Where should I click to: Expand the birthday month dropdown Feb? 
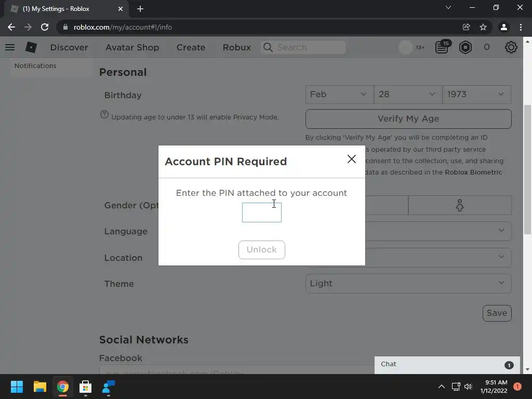tap(340, 95)
